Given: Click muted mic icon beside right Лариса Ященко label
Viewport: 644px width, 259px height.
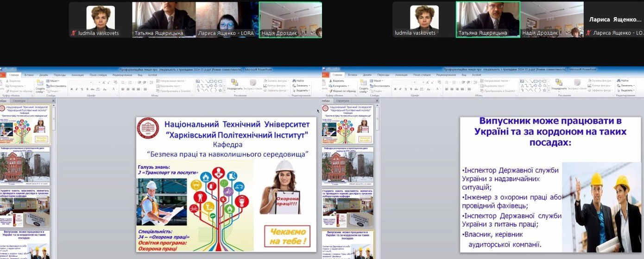Looking at the screenshot, I should point(589,33).
